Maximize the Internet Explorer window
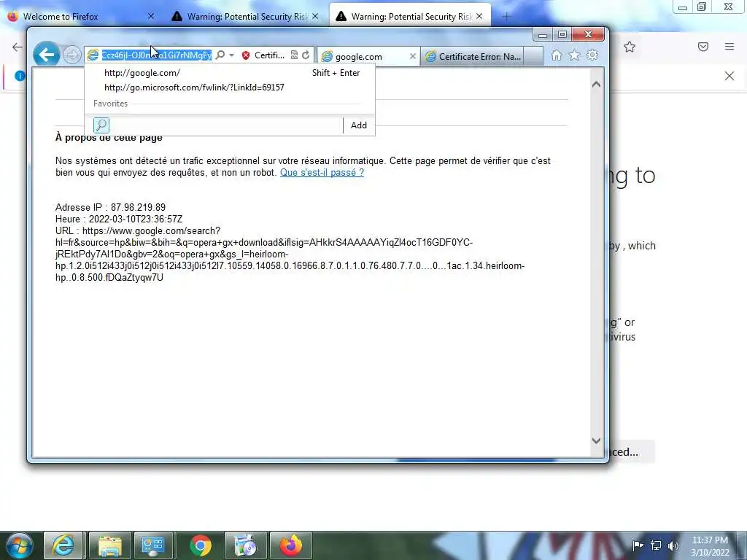Image resolution: width=747 pixels, height=560 pixels. click(x=562, y=35)
